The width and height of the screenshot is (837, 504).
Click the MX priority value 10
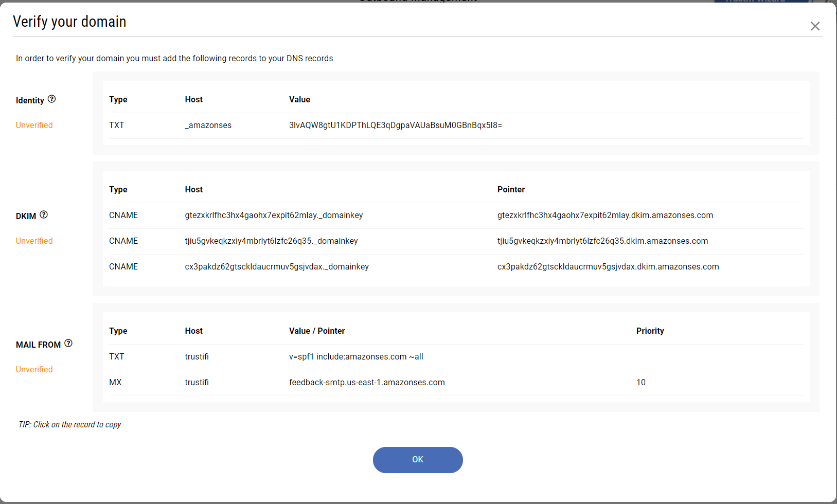pyautogui.click(x=641, y=382)
